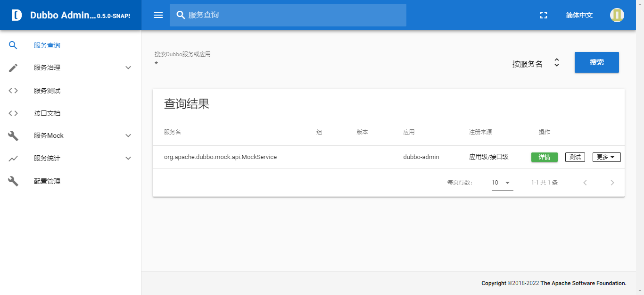Open fullscreen mode via the expand icon

[x=543, y=15]
